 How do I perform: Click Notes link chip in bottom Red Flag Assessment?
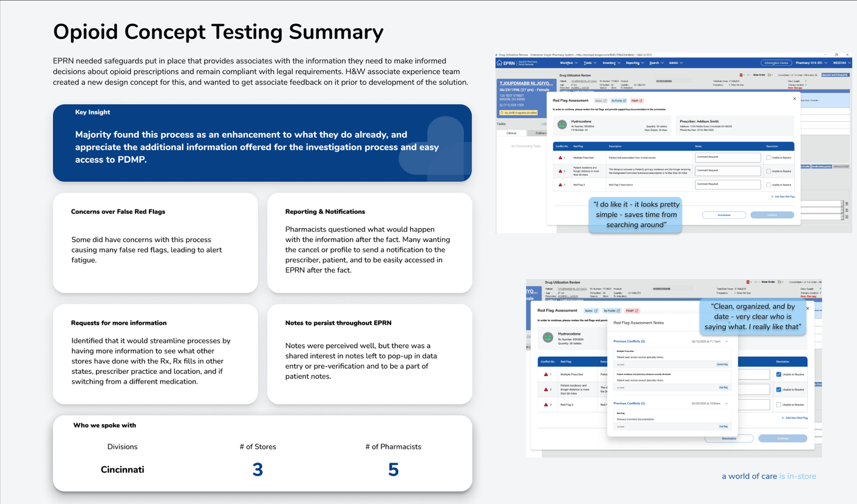591,311
